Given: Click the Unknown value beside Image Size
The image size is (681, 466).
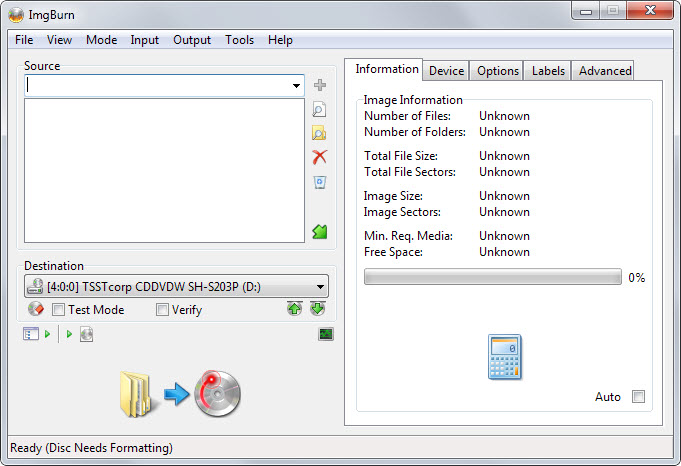Looking at the screenshot, I should point(504,196).
